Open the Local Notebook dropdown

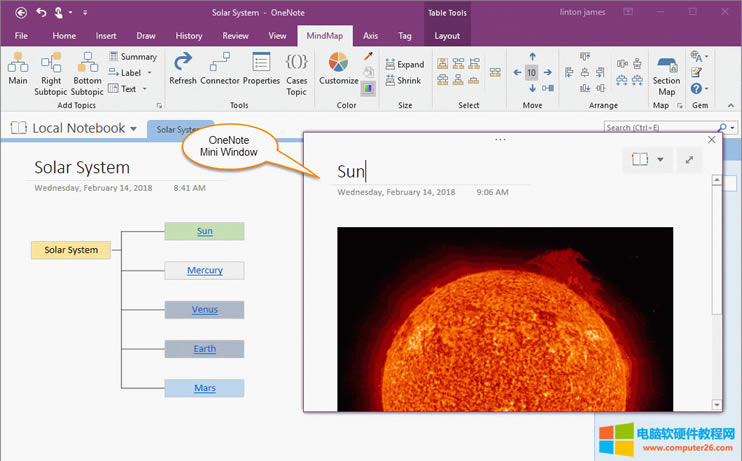(x=132, y=128)
